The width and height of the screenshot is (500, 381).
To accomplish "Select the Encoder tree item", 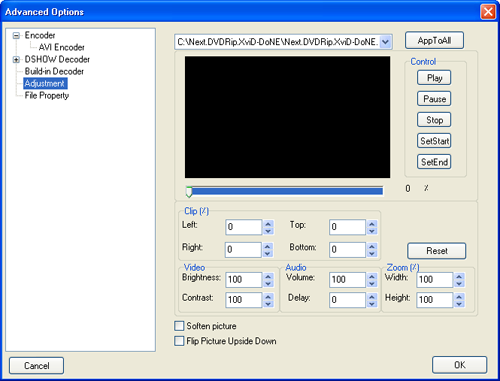I will [x=40, y=35].
